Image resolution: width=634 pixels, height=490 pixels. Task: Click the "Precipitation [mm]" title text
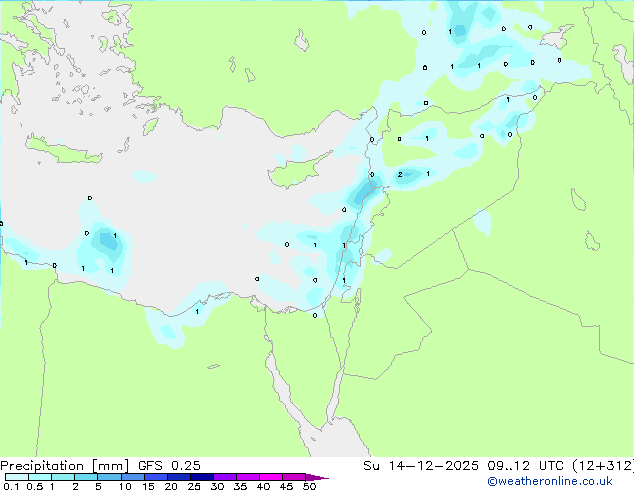point(65,466)
